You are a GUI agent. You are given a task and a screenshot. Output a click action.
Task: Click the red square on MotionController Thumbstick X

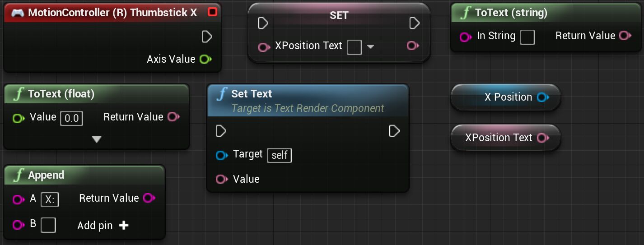pos(212,12)
